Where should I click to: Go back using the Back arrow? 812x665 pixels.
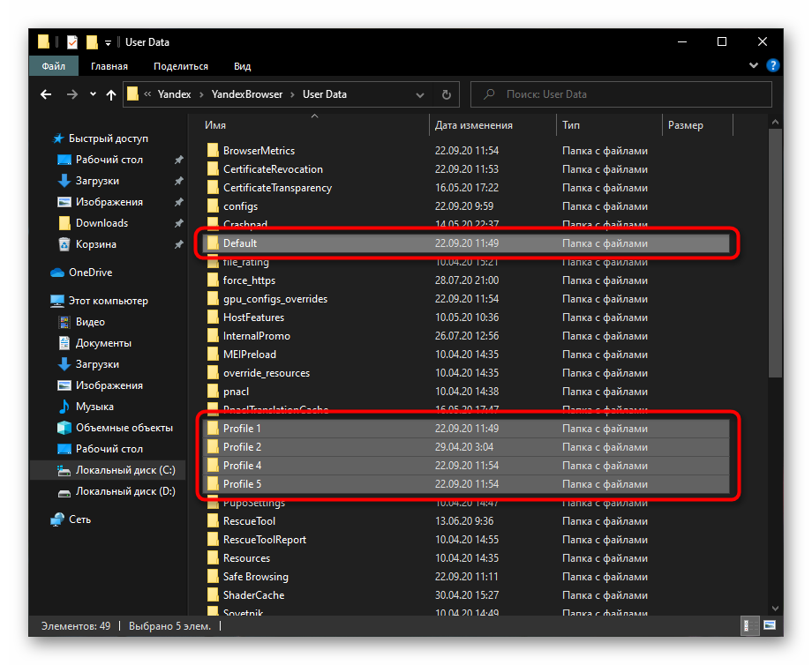pyautogui.click(x=48, y=94)
